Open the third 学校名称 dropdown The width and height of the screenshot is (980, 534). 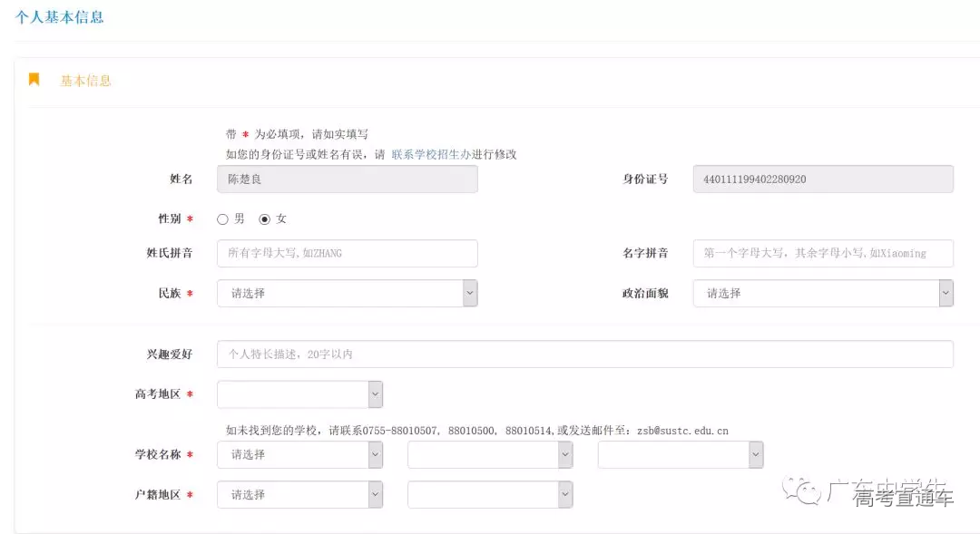click(x=681, y=455)
